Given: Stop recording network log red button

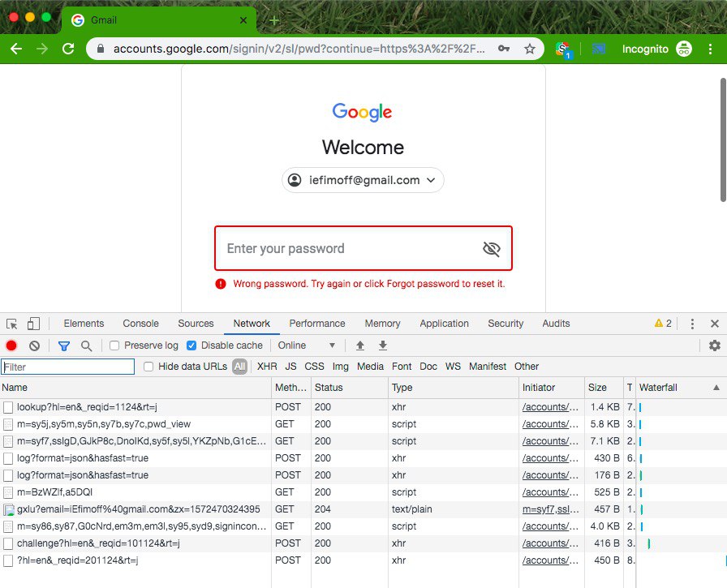Looking at the screenshot, I should pos(11,346).
